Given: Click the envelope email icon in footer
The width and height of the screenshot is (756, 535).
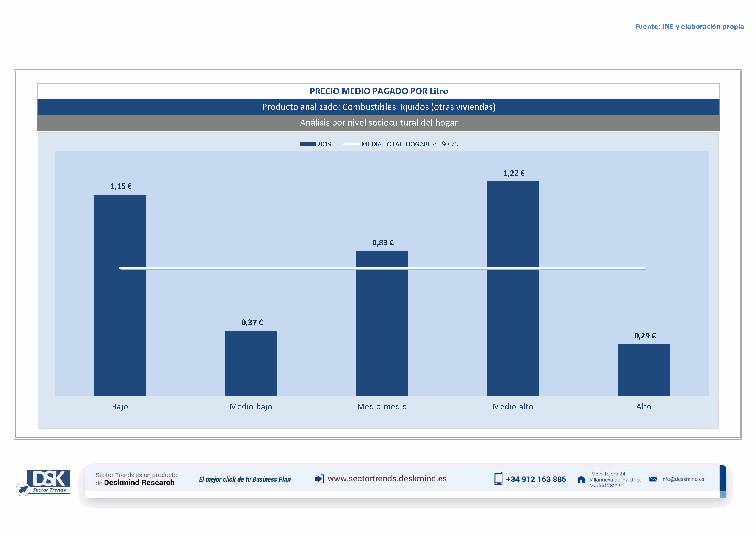Looking at the screenshot, I should pos(653,479).
